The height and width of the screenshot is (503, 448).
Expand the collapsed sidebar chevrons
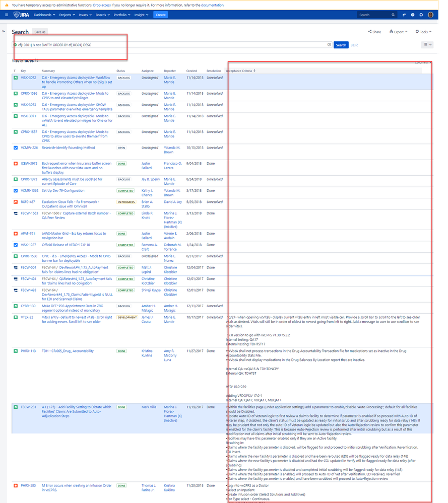(4, 31)
